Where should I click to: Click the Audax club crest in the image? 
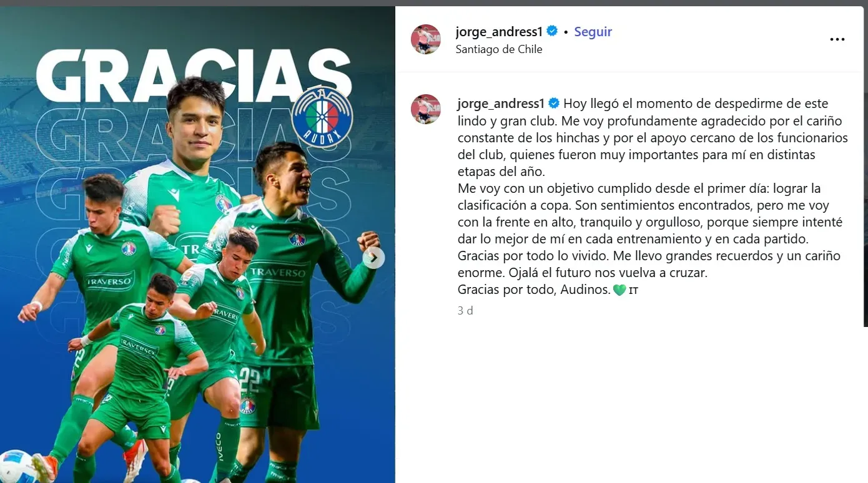[322, 117]
